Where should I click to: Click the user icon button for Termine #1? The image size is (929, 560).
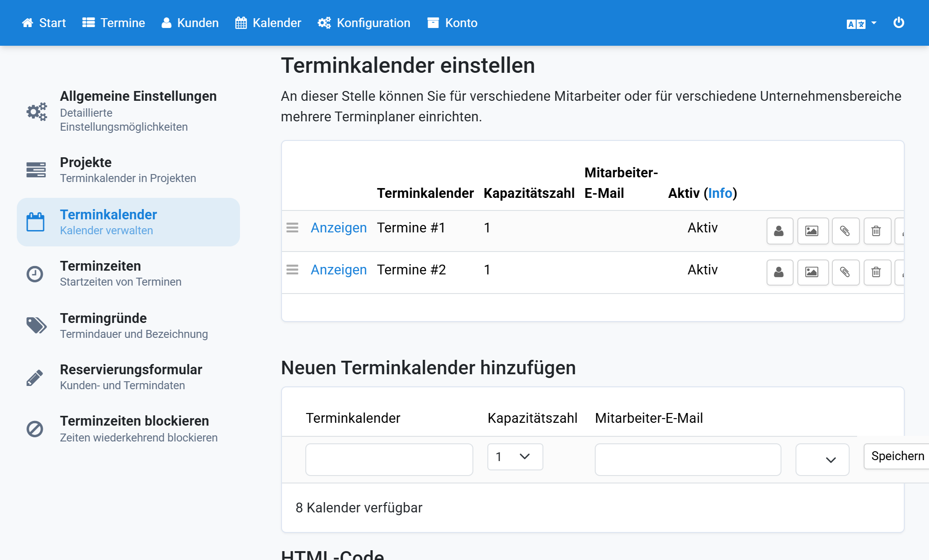(780, 231)
